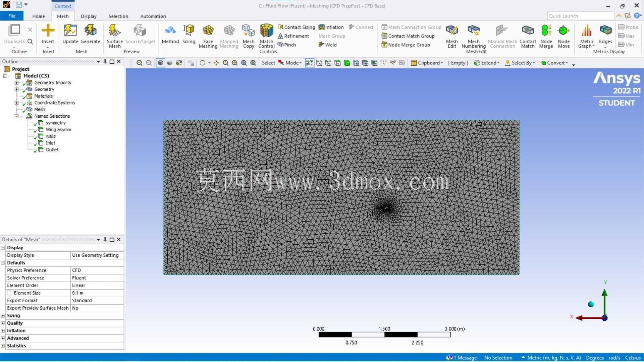Pin the Details of Mesh panel
The width and height of the screenshot is (644, 362).
pyautogui.click(x=105, y=239)
